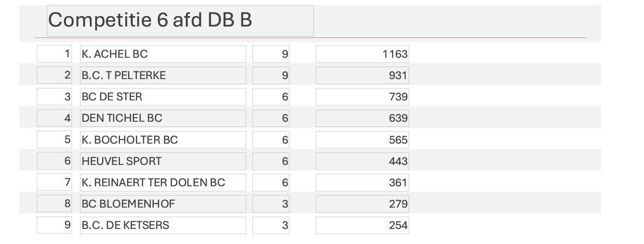Click the score field showing 279
The image size is (644, 244).
(362, 204)
